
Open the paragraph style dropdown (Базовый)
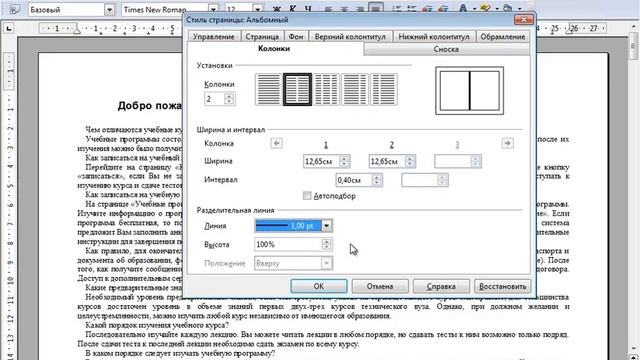point(109,9)
